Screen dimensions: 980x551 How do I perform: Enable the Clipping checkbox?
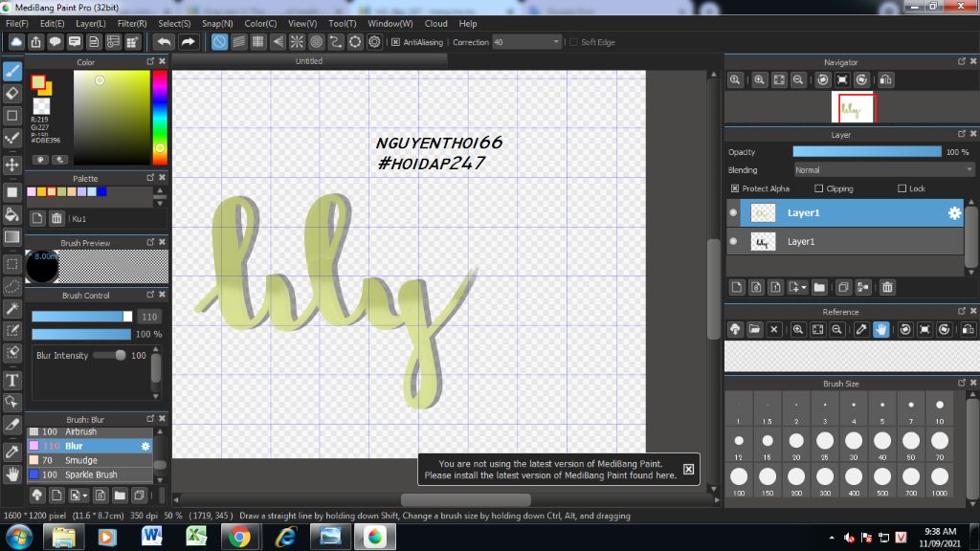tap(819, 188)
